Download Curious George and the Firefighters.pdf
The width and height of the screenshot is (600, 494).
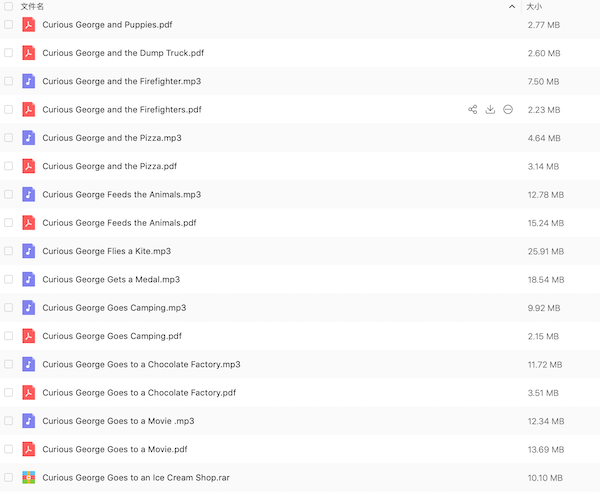coord(490,109)
